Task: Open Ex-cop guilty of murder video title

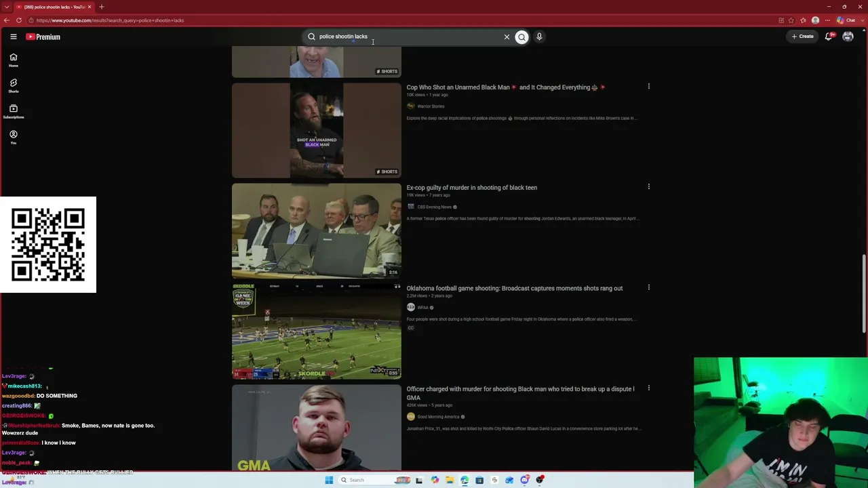Action: pos(472,188)
